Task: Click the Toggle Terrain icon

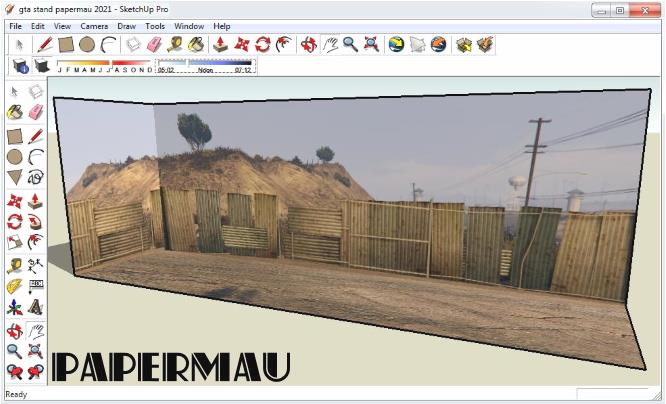Action: (417, 44)
